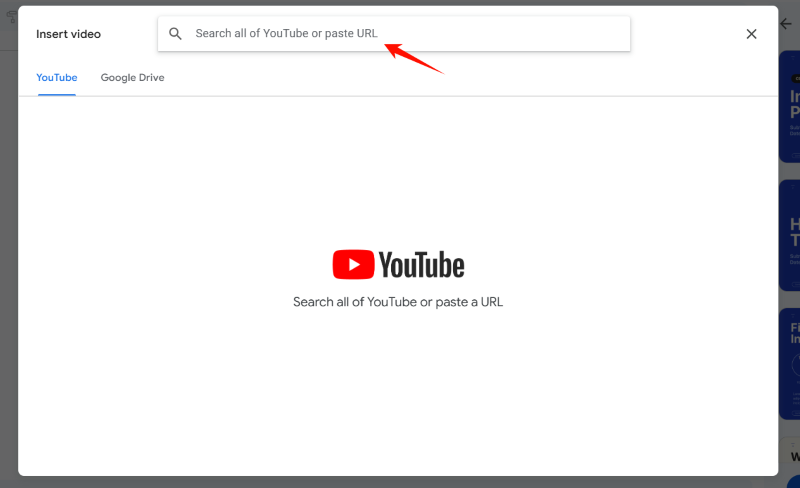Viewport: 800px width, 488px height.
Task: Click the magnifier search icon
Action: tap(175, 34)
